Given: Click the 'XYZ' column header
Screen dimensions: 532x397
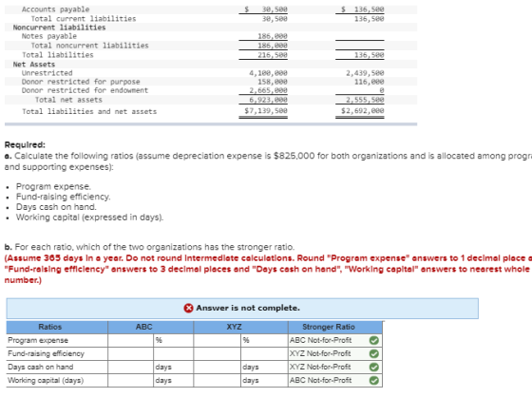Looking at the screenshot, I should (x=241, y=327).
